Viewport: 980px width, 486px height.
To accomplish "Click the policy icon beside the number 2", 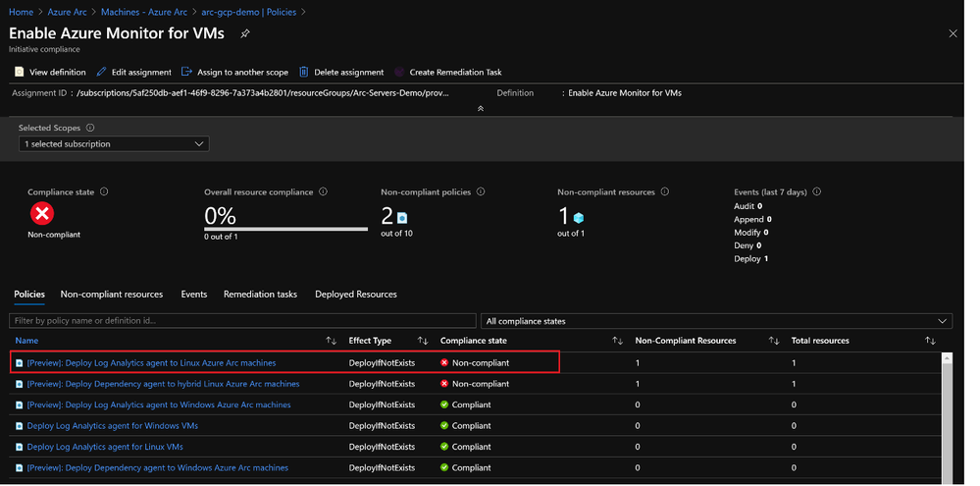I will [402, 218].
